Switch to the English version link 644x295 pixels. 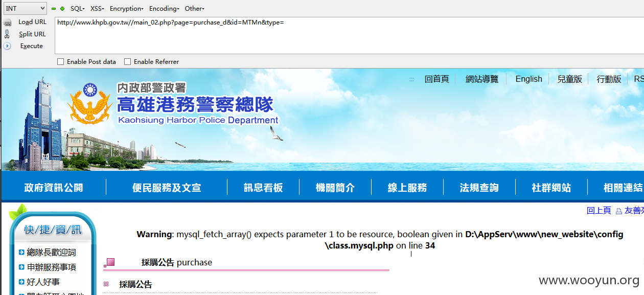tap(529, 79)
